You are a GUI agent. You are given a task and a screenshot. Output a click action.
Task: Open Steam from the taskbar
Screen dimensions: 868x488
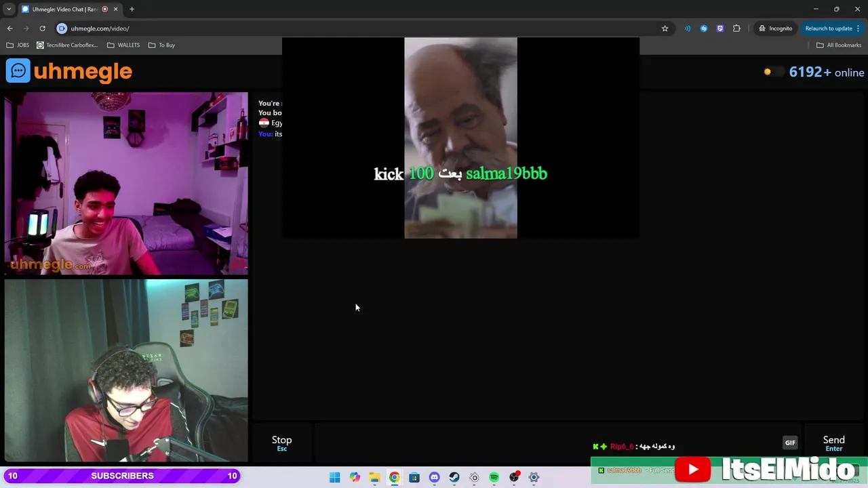pos(454,477)
